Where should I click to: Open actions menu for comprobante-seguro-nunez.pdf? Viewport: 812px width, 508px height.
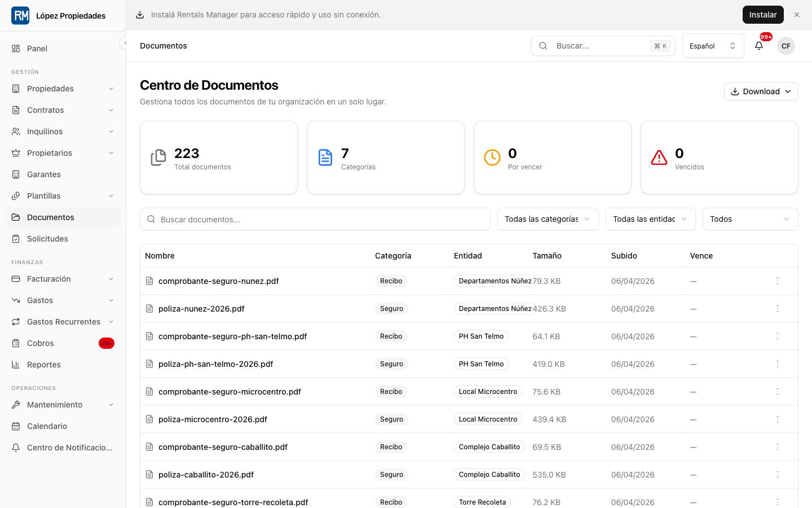[778, 281]
